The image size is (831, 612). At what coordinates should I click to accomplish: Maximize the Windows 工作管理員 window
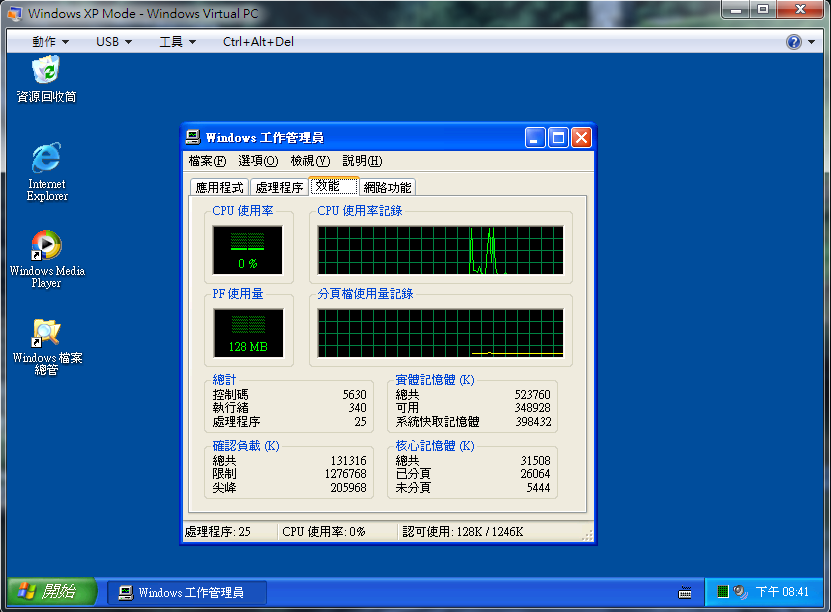pyautogui.click(x=558, y=138)
